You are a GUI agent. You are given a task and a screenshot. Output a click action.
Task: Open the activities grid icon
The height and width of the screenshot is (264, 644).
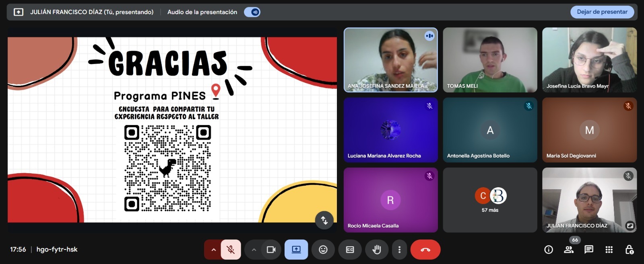[609, 250]
